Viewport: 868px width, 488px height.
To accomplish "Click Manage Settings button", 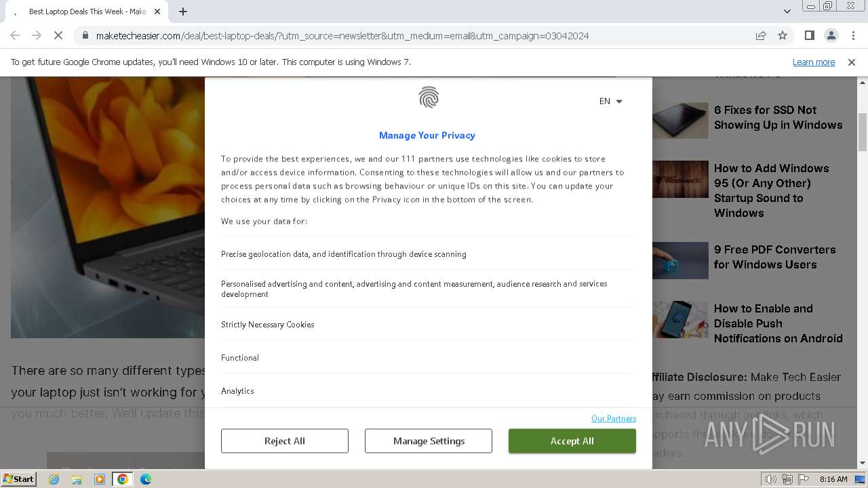I will pos(429,441).
